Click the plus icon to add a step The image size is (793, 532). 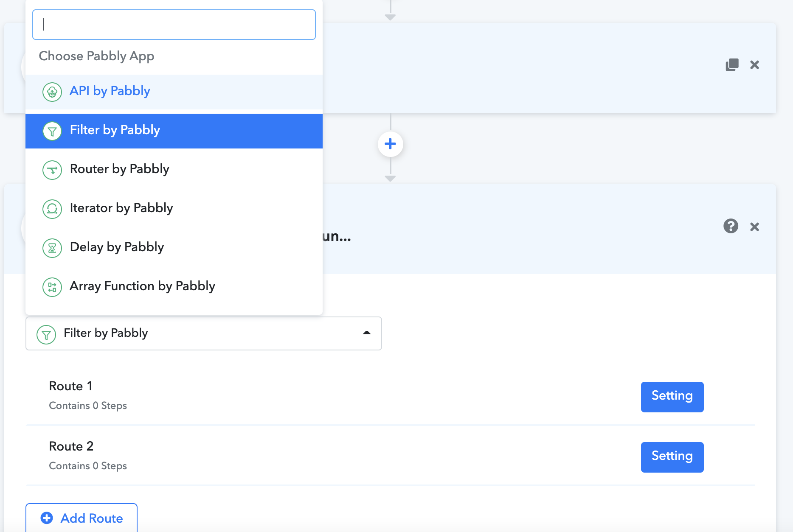click(x=390, y=144)
